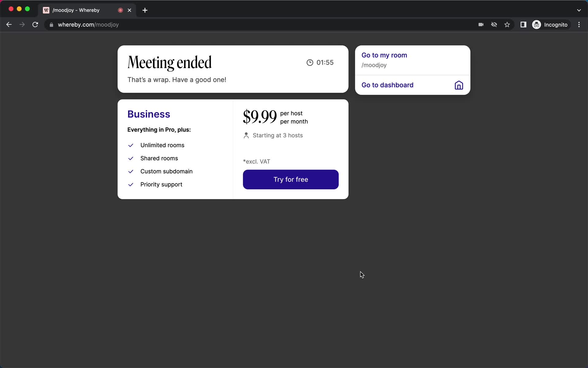This screenshot has height=368, width=588.
Task: Click the bookmark/star icon in browser toolbar
Action: 507,25
